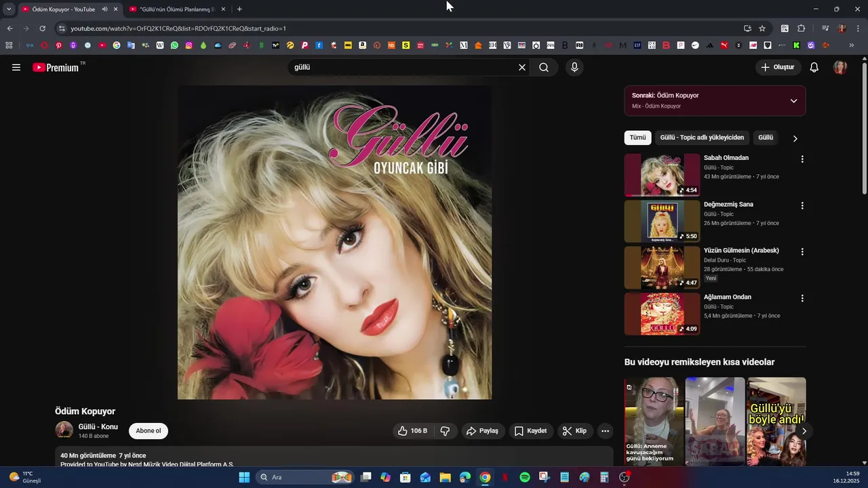Run search with the magnifier button

point(544,67)
